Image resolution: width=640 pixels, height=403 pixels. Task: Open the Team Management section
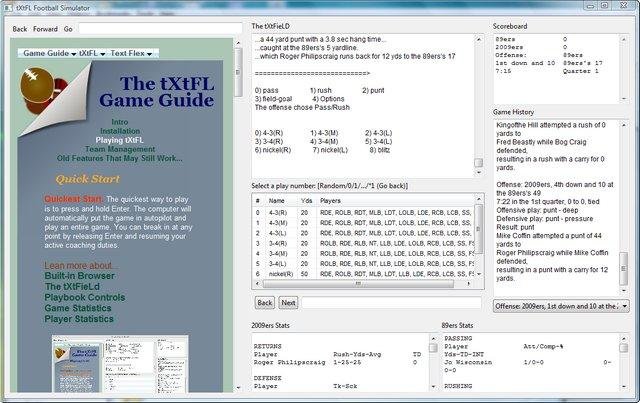coord(120,149)
